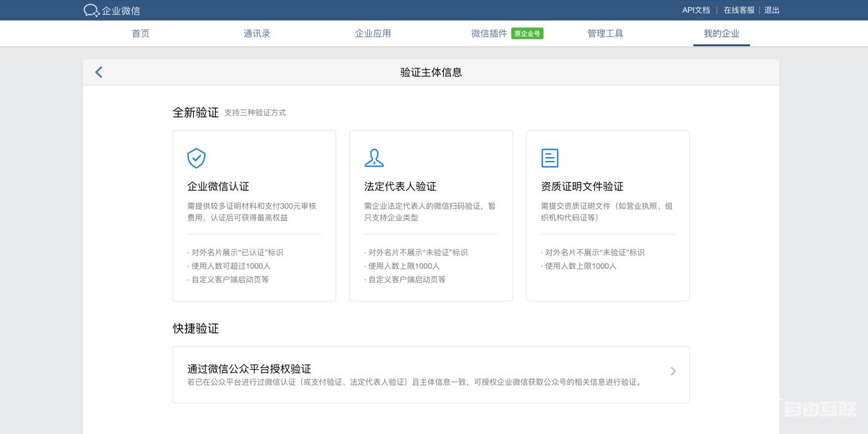Viewport: 868px width, 434px height.
Task: Open the 通讯录 tab
Action: pos(256,33)
